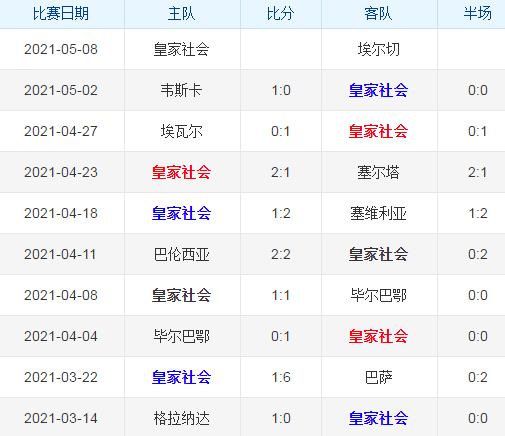505x436 pixels.
Task: Click the 半场 column header
Action: coord(478,14)
